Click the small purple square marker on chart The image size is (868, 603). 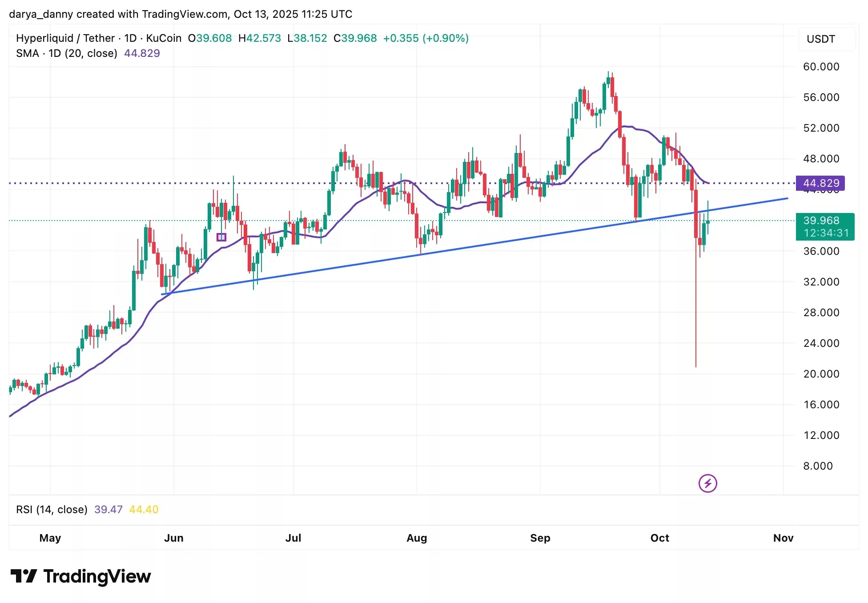tap(221, 237)
